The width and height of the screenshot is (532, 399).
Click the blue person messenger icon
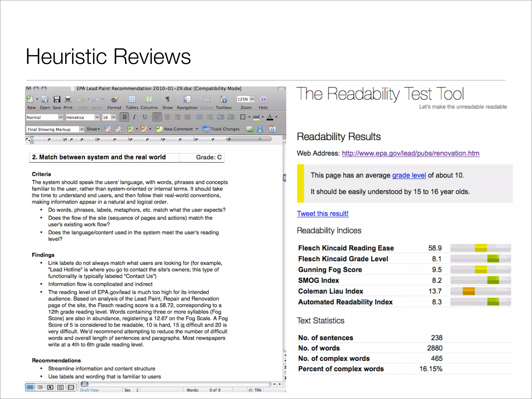coord(260,129)
